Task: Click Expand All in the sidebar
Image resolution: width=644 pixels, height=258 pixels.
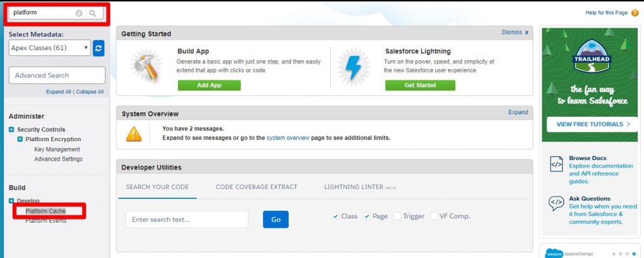Action: [x=58, y=92]
